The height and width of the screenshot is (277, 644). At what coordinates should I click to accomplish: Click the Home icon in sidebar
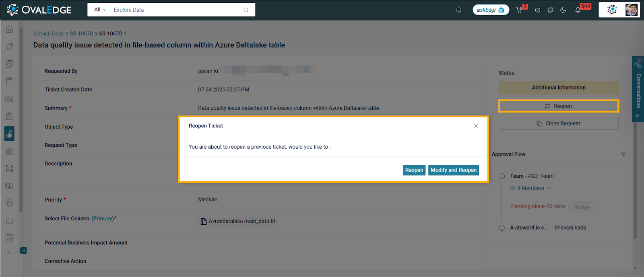[x=9, y=29]
